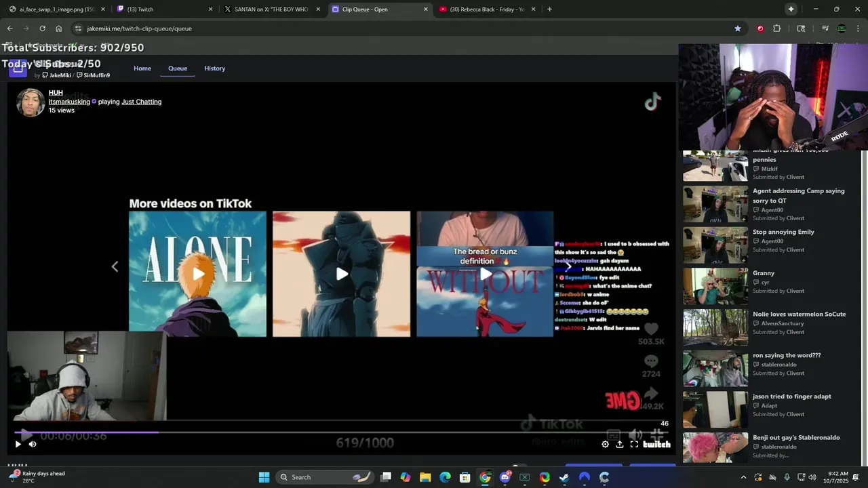Click the taskbar Search box
The height and width of the screenshot is (488, 868).
click(325, 477)
